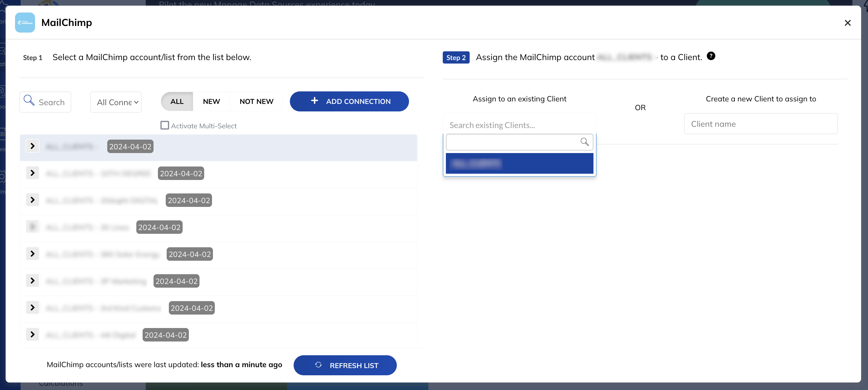Click the plus icon on ADD CONNECTION
Viewport: 868px width, 390px height.
tap(314, 100)
